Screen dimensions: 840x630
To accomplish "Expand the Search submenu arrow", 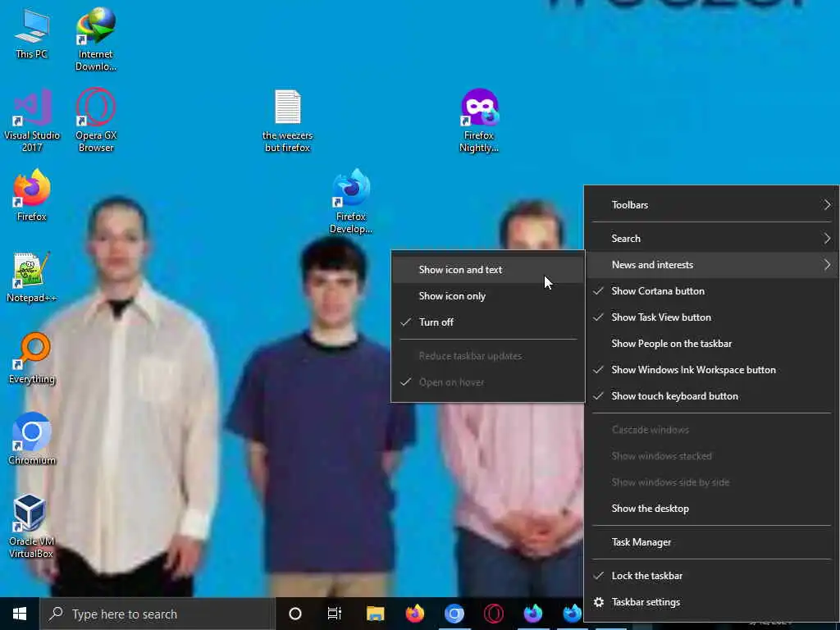I will 827,239.
